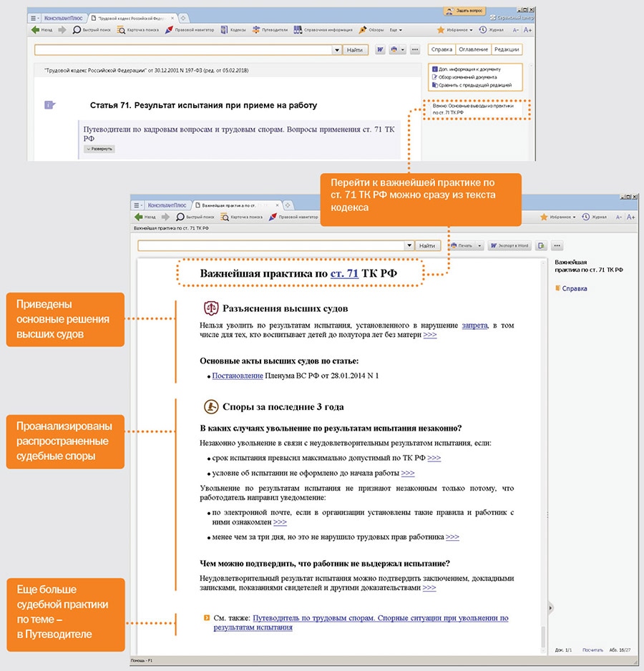Click forward arrow in bottom window
The image size is (644, 671).
(165, 217)
